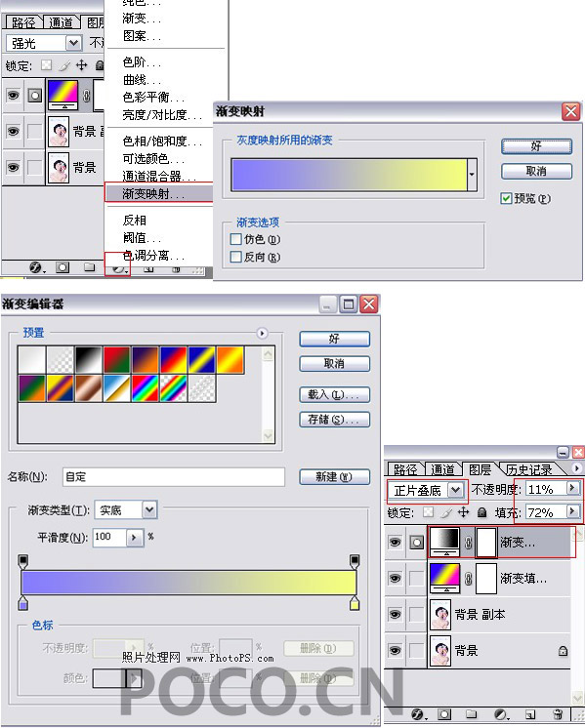Lock transparent pixels in the 正片叠底 panel

tap(428, 512)
